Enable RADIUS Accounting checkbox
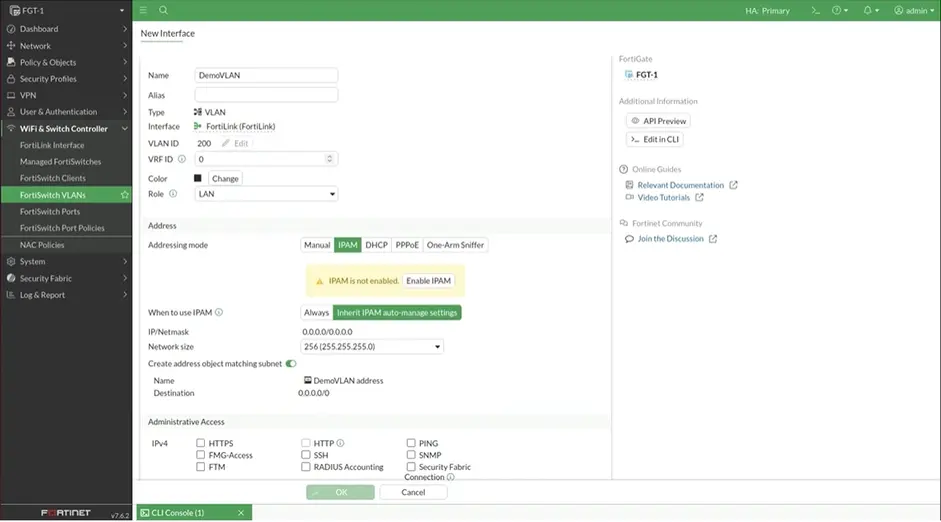This screenshot has height=522, width=941. (x=306, y=466)
